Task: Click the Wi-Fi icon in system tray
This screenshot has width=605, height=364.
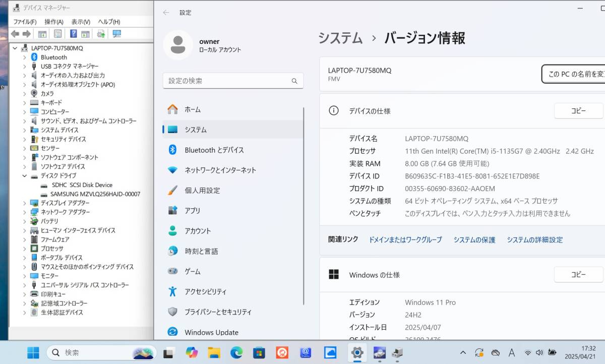Action: tap(527, 352)
